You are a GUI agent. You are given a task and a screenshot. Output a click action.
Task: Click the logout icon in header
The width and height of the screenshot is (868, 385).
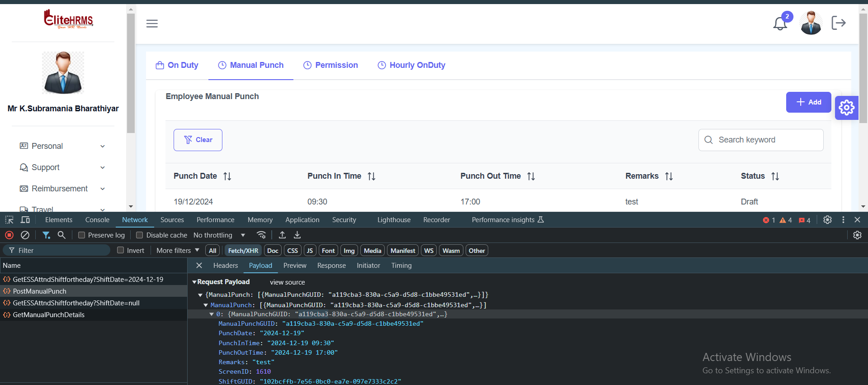838,23
